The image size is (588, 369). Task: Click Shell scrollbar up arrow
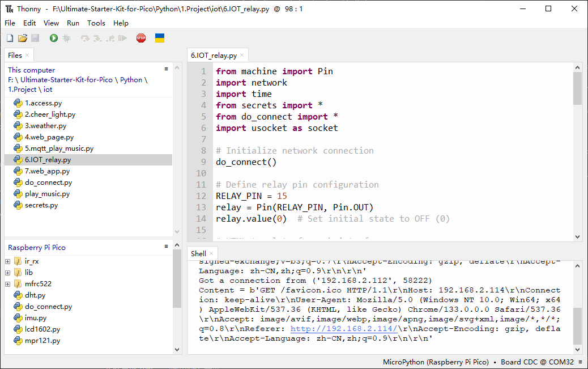point(577,266)
